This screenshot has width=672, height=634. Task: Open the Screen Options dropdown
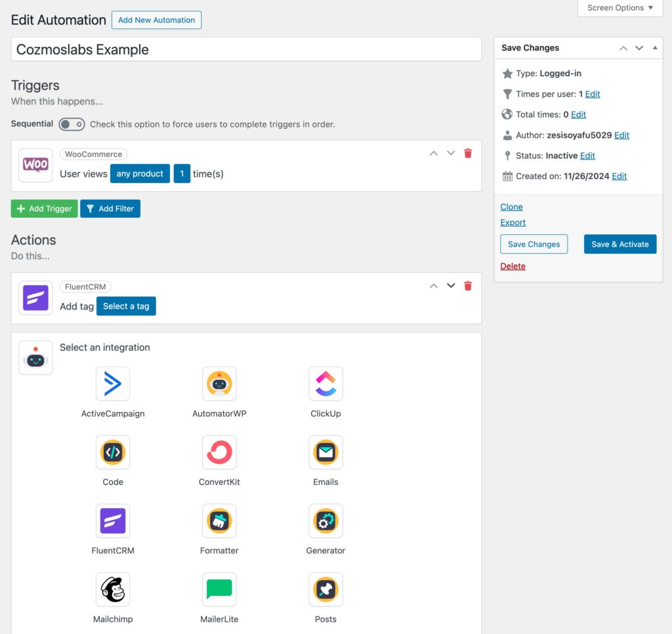[620, 8]
